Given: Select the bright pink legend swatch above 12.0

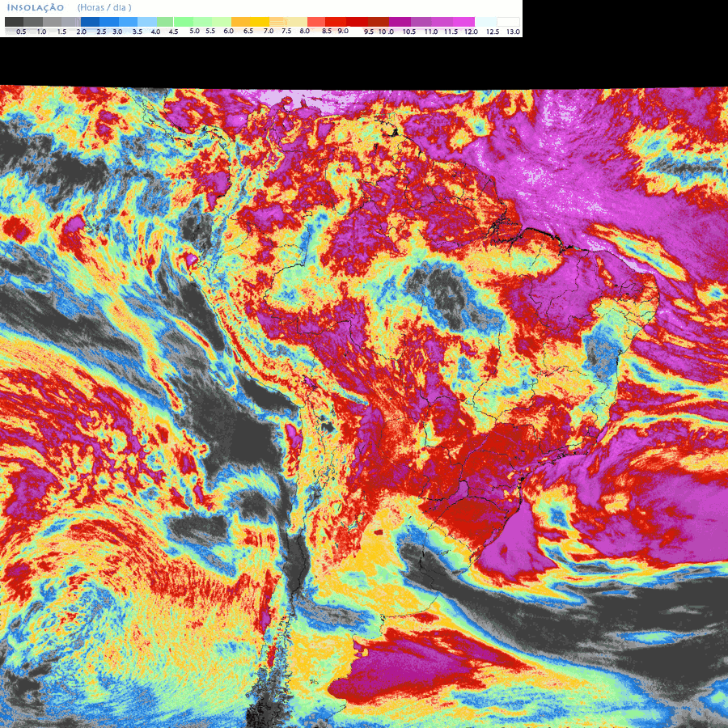Looking at the screenshot, I should point(463,22).
